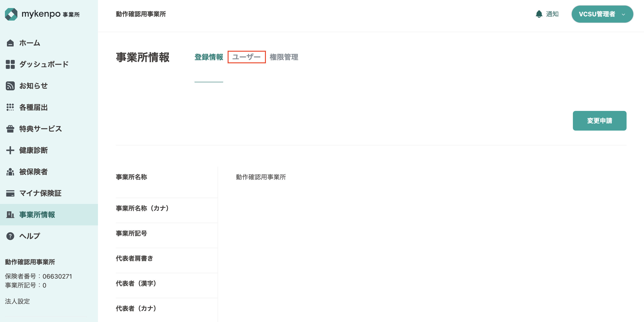The image size is (644, 322).
Task: Click the Home house icon
Action: (x=10, y=43)
